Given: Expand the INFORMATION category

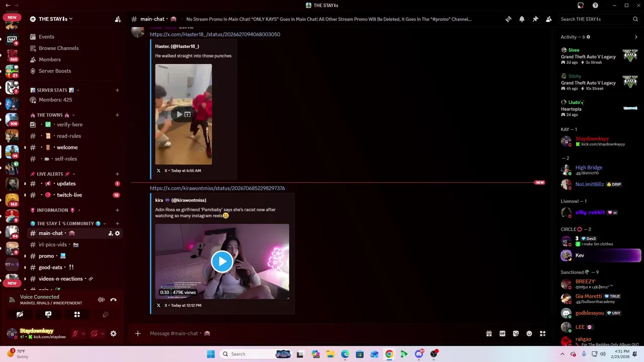Looking at the screenshot, I should [x=55, y=210].
